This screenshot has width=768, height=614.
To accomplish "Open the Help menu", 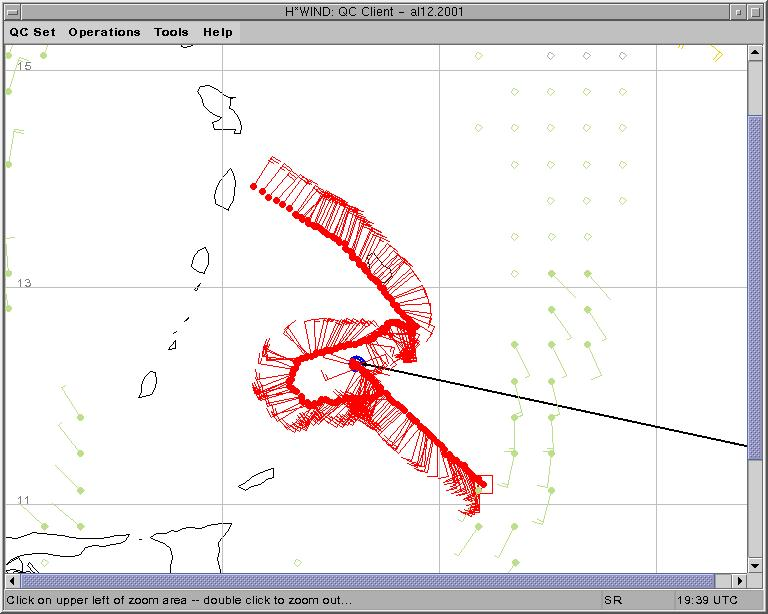I will [218, 32].
